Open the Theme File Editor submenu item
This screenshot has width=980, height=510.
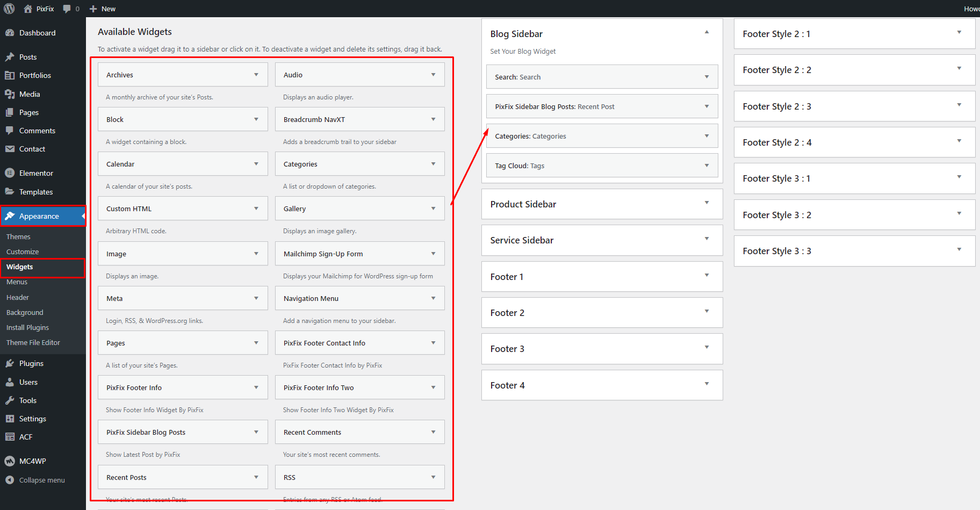(x=33, y=342)
